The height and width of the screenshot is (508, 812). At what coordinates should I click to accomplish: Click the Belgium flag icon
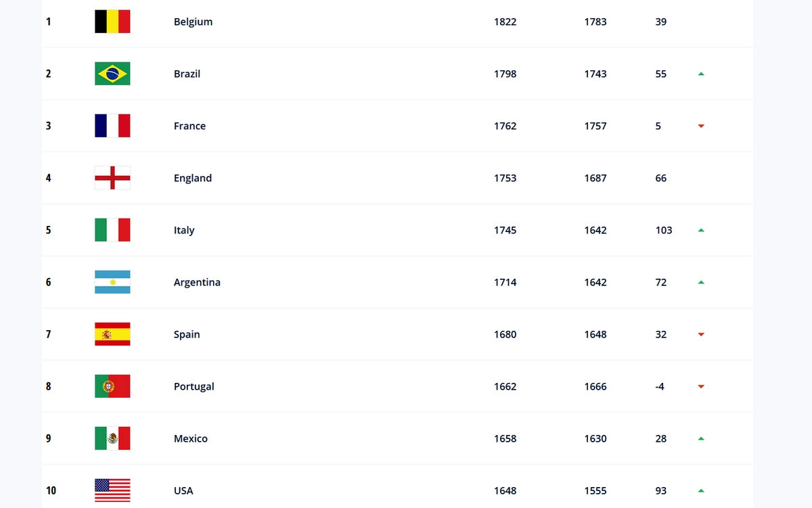[x=112, y=22]
